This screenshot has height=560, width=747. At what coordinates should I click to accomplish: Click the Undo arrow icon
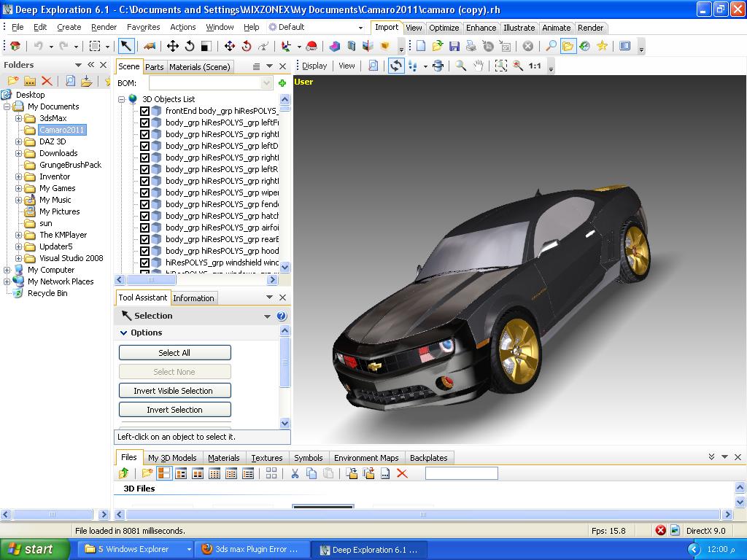click(38, 46)
